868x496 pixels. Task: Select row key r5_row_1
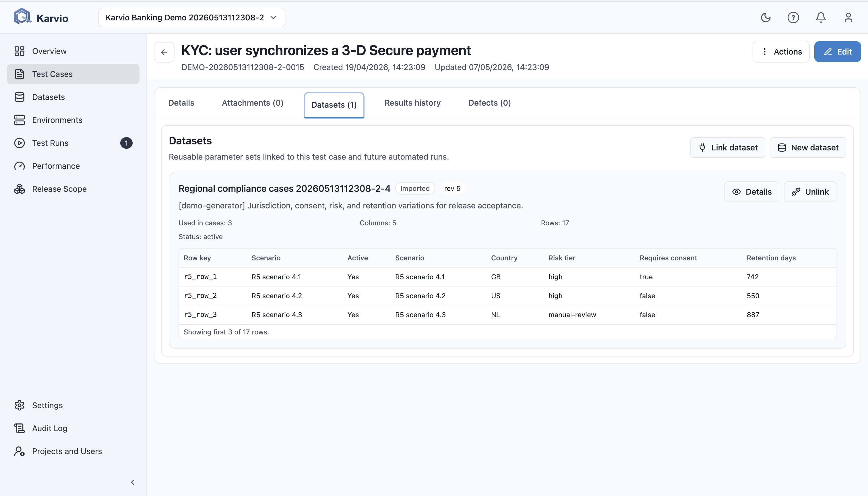pyautogui.click(x=200, y=277)
